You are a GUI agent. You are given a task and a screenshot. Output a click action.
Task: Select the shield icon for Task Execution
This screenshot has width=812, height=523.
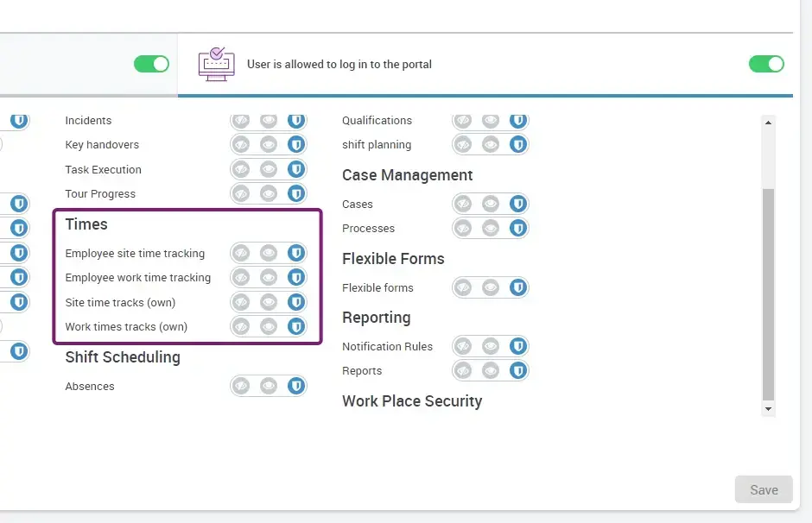tap(296, 169)
